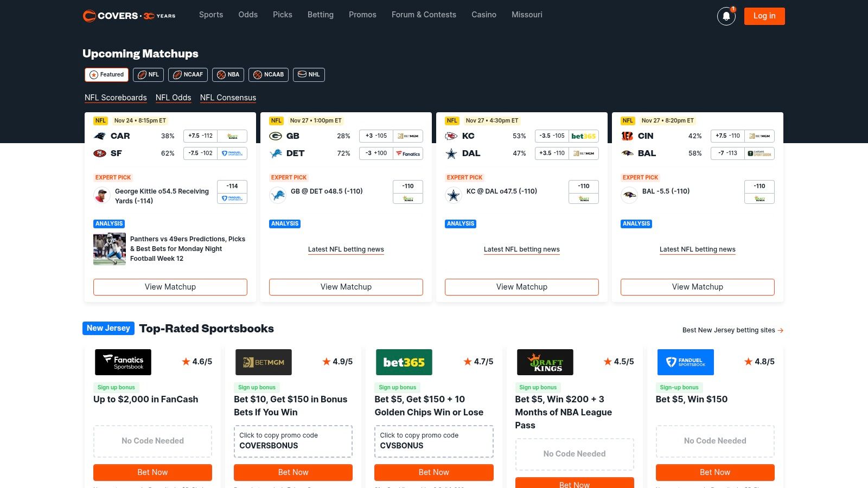868x488 pixels.
Task: Select the Featured matchups filter
Action: (x=106, y=75)
